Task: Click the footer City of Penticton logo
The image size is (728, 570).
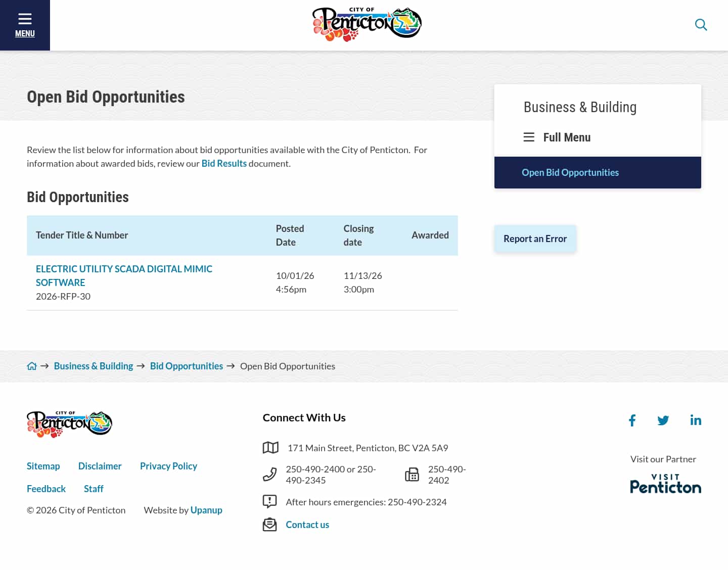Action: (69, 424)
